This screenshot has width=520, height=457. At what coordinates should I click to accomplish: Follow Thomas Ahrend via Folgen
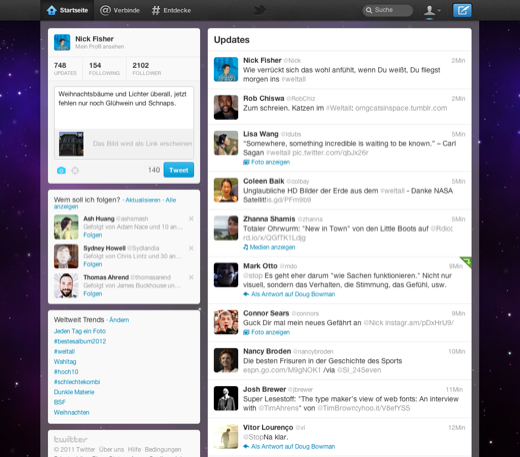(93, 294)
